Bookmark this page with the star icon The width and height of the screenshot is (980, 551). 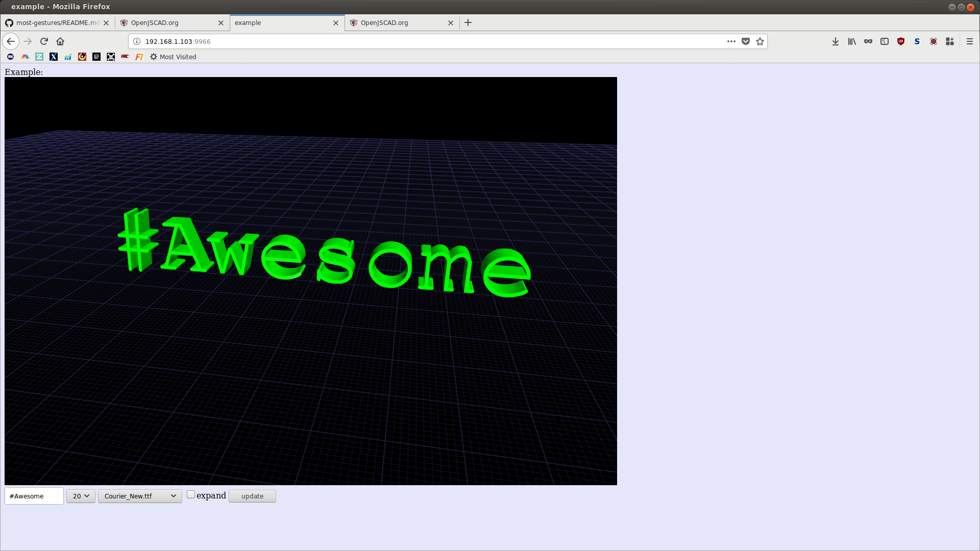pyautogui.click(x=760, y=41)
